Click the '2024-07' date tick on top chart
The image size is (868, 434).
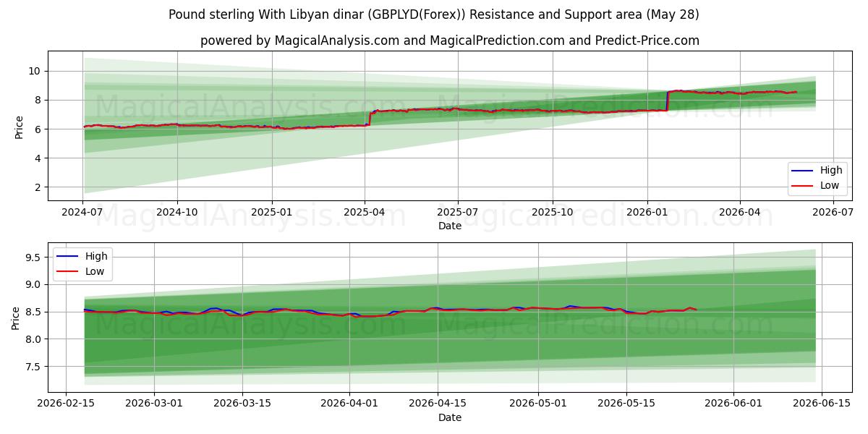click(x=83, y=213)
